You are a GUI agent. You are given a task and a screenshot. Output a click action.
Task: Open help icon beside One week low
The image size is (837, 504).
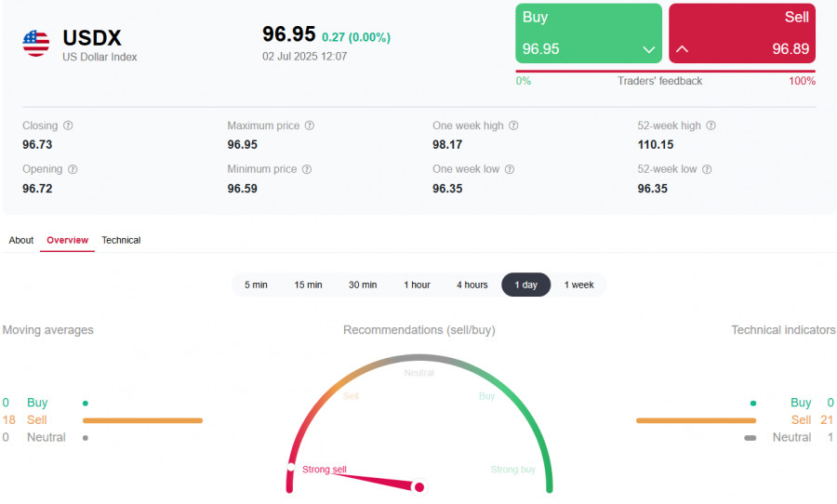(510, 169)
